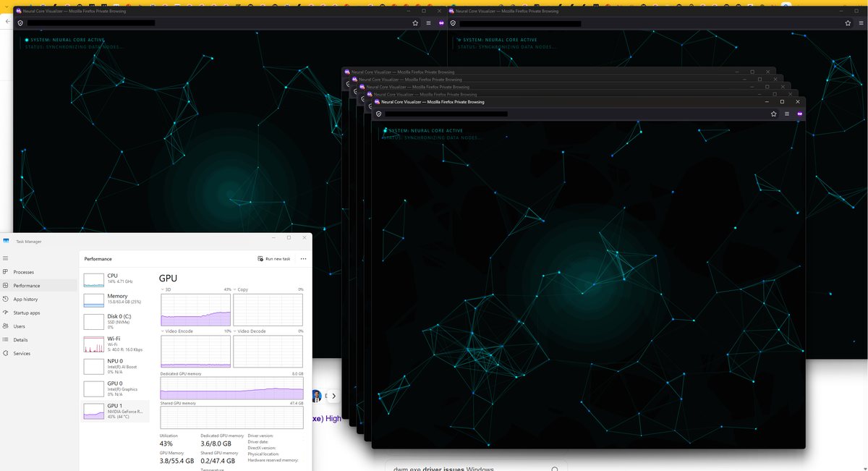This screenshot has width=868, height=471.
Task: Click the Firefox private icon in front window title bar
Action: (377, 102)
